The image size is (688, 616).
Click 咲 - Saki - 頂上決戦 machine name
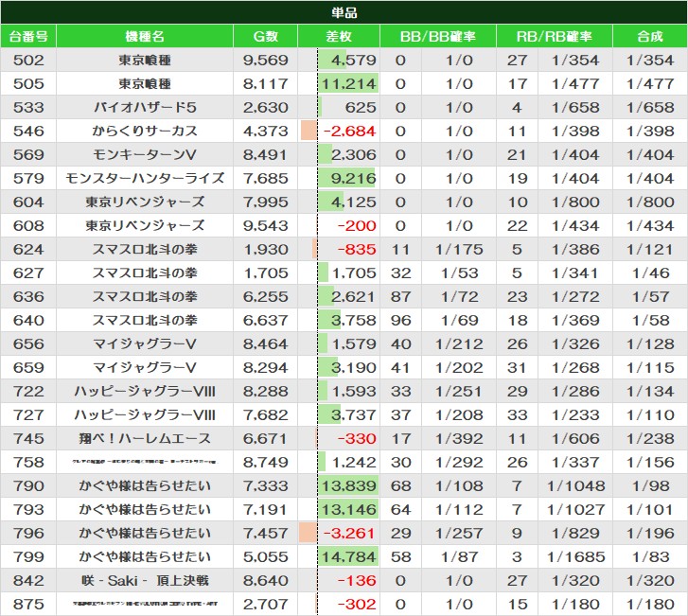(x=145, y=581)
